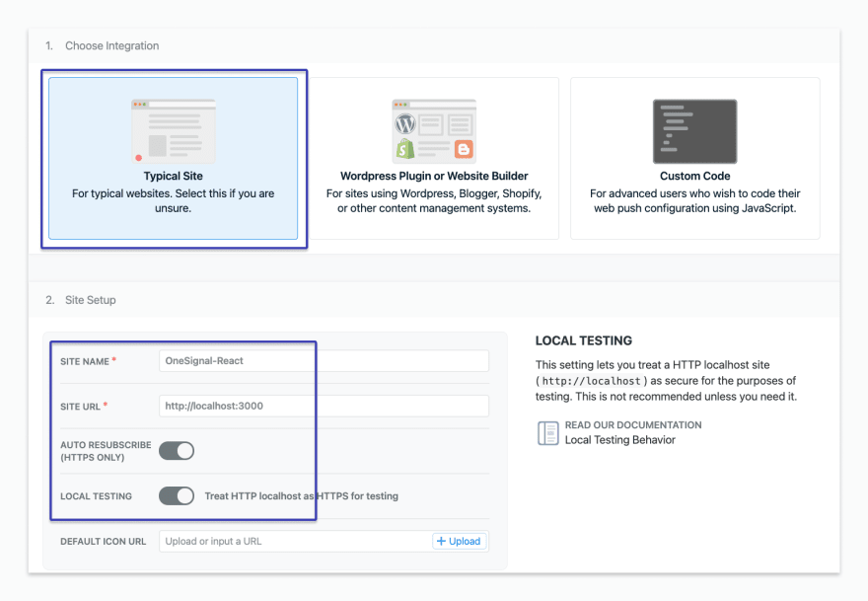
Task: Click the 'AUTO RESUBSCRIBE (HTTPS ONLY)' label
Action: pos(106,451)
